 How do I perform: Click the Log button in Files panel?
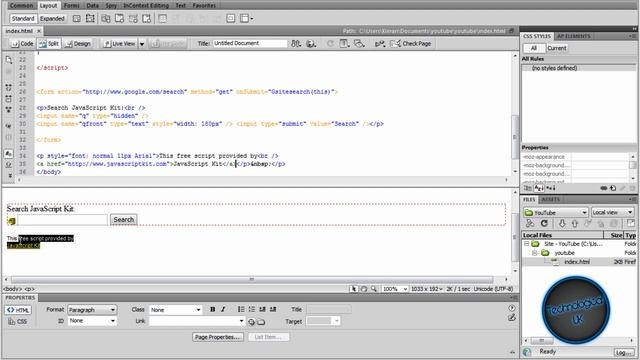[x=623, y=352]
